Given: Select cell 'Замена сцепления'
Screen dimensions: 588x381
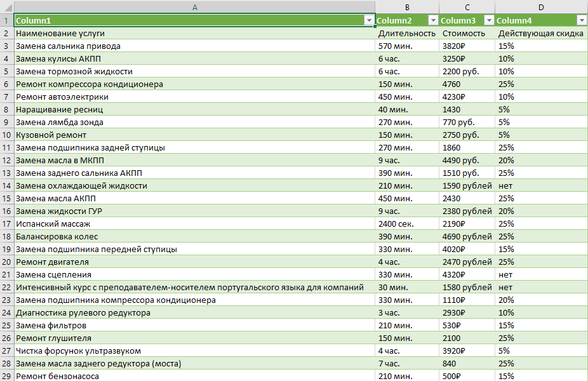Looking at the screenshot, I should coord(195,275).
